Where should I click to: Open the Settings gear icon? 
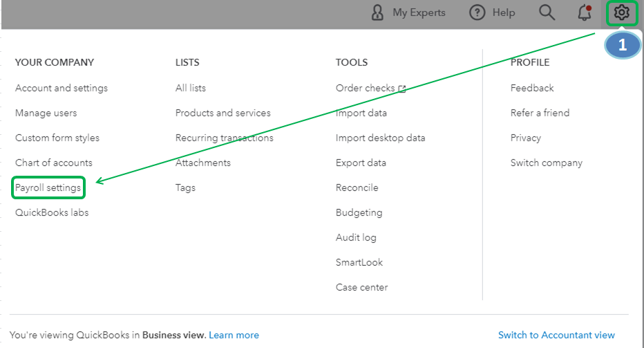click(x=621, y=12)
